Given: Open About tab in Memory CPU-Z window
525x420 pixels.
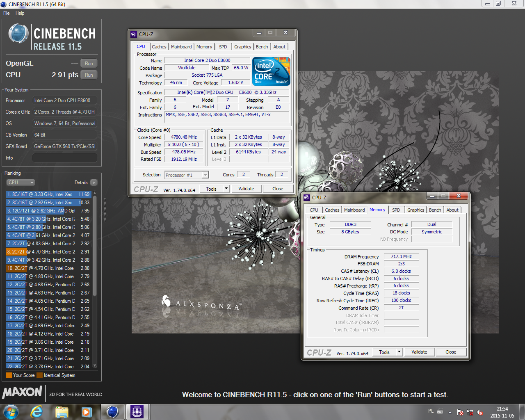Looking at the screenshot, I should 453,210.
